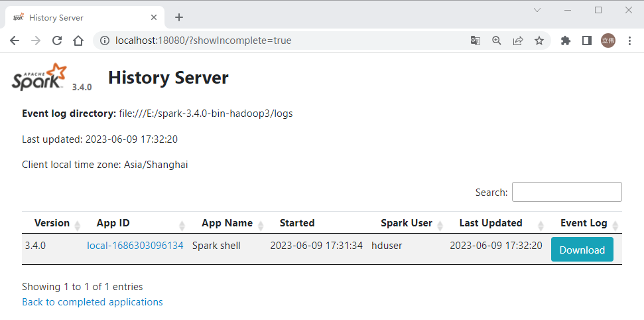The width and height of the screenshot is (644, 320).
Task: Sort table by Spark User column
Action: [x=406, y=223]
